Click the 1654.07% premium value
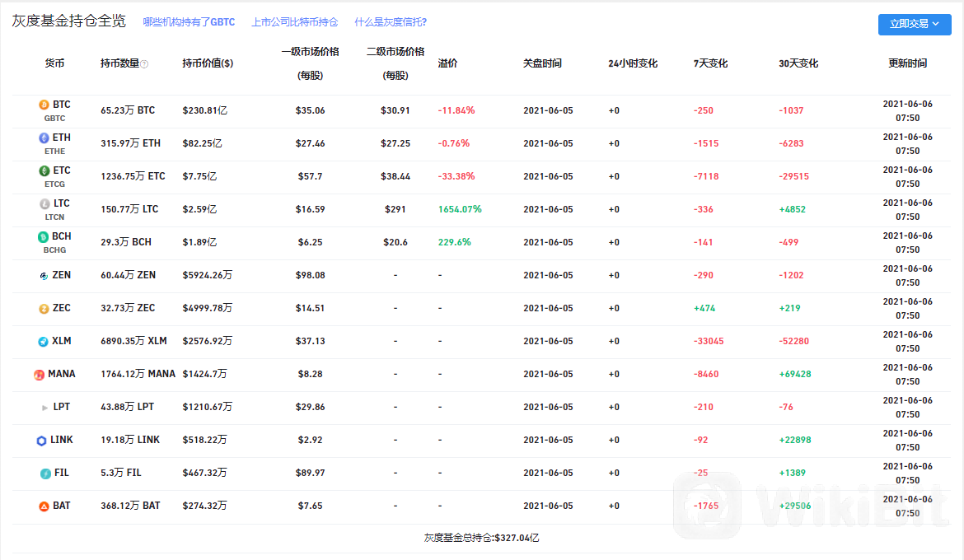Viewport: 964px width, 560px height. pos(460,210)
